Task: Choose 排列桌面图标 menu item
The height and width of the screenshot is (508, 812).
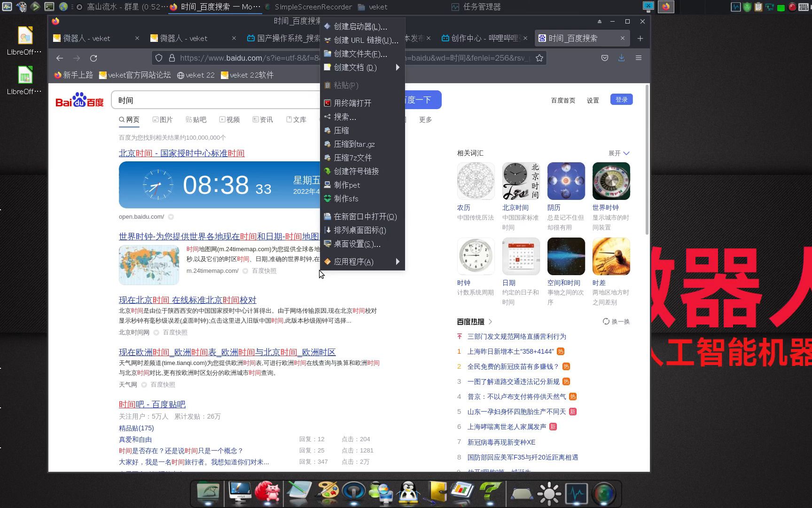Action: coord(362,230)
